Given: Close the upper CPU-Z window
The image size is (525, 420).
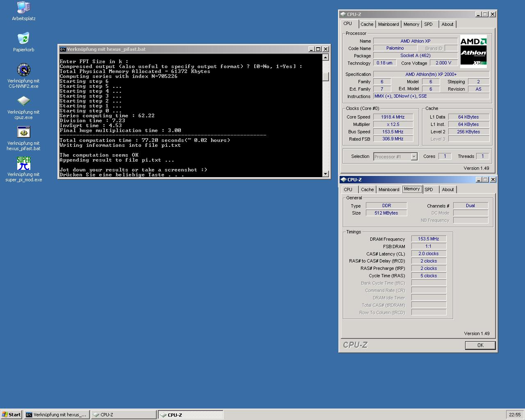Looking at the screenshot, I should [x=493, y=14].
